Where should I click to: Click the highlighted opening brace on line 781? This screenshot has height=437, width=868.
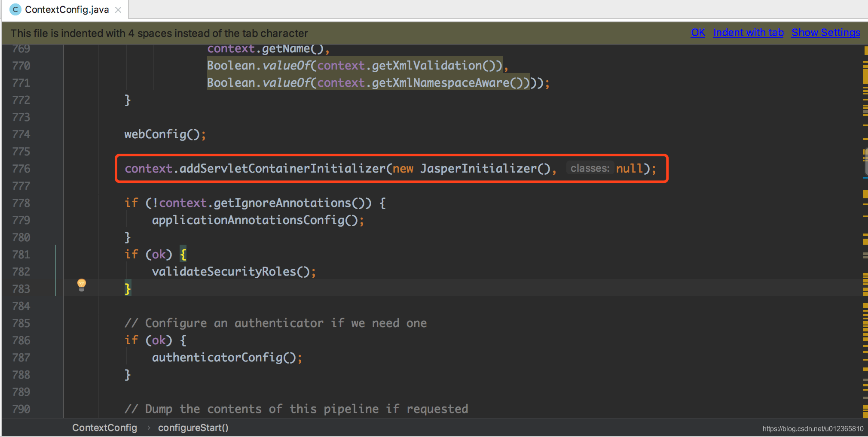coord(183,255)
